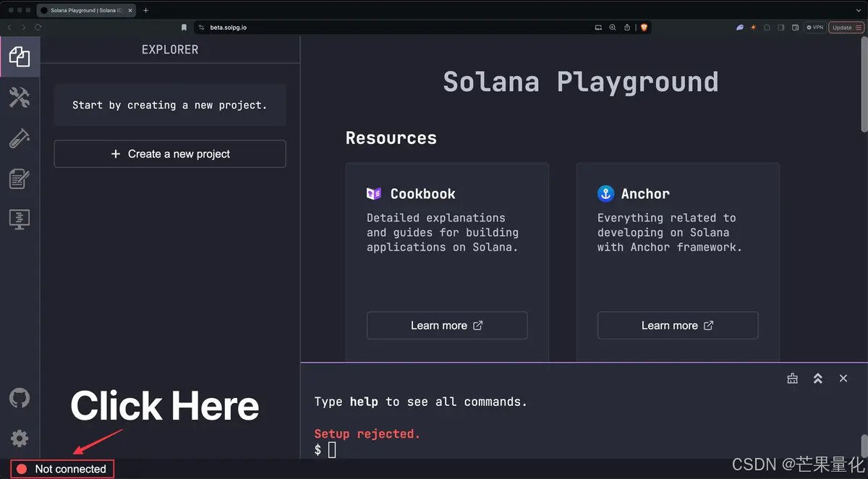Click the Resources heading

tap(391, 138)
